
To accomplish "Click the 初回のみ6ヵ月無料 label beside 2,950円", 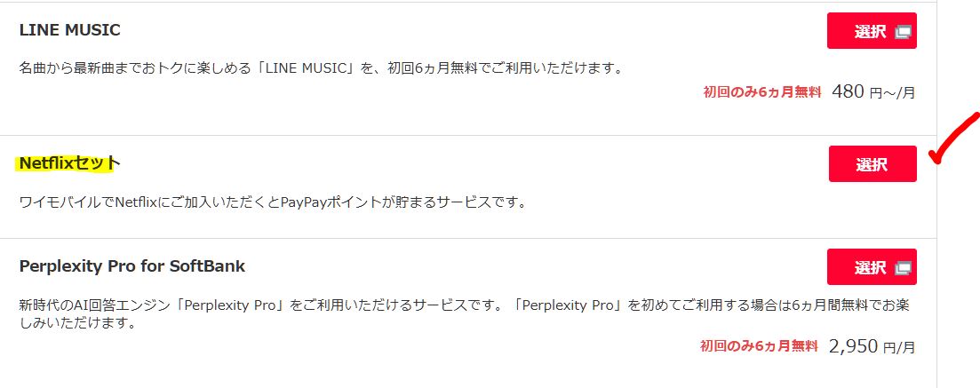I will [759, 345].
